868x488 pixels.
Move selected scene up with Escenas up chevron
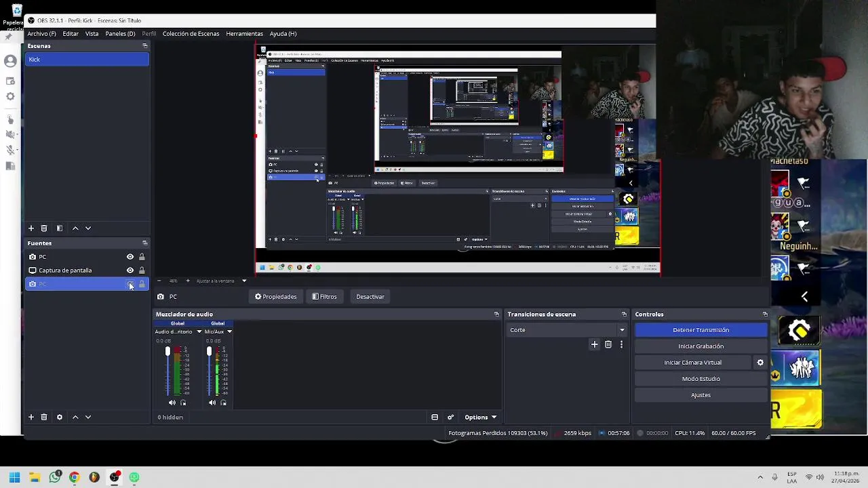[x=75, y=228]
